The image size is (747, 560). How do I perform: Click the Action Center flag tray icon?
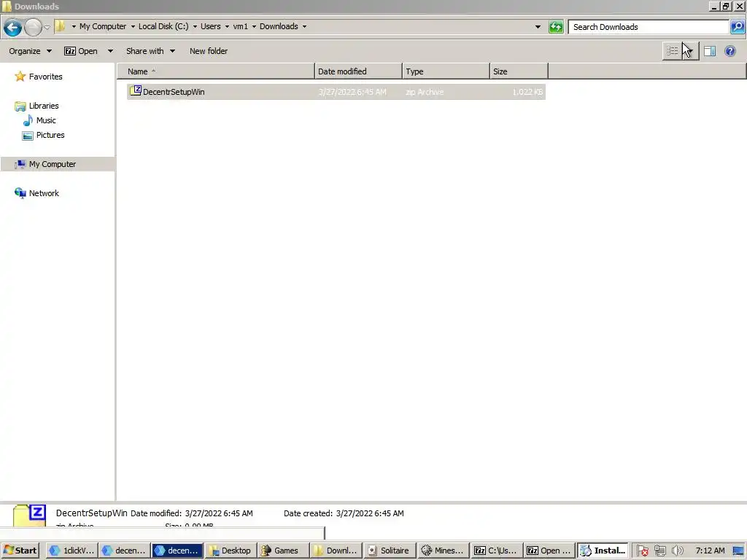[x=643, y=551]
